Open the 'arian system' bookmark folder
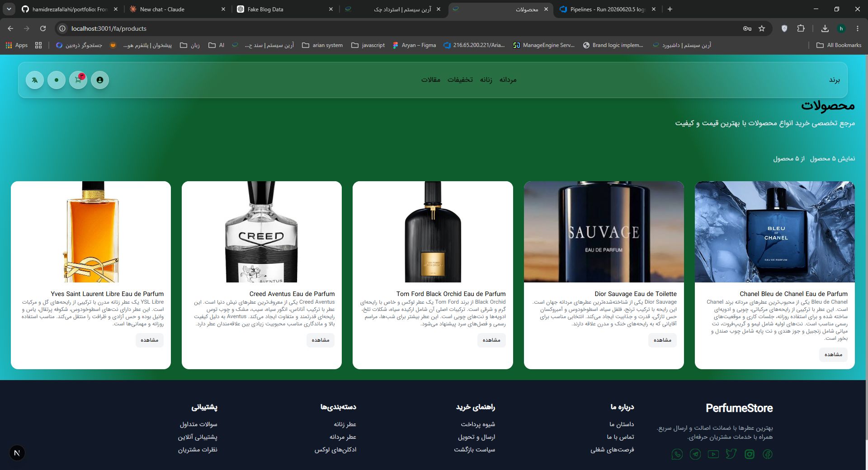The height and width of the screenshot is (470, 868). 322,45
